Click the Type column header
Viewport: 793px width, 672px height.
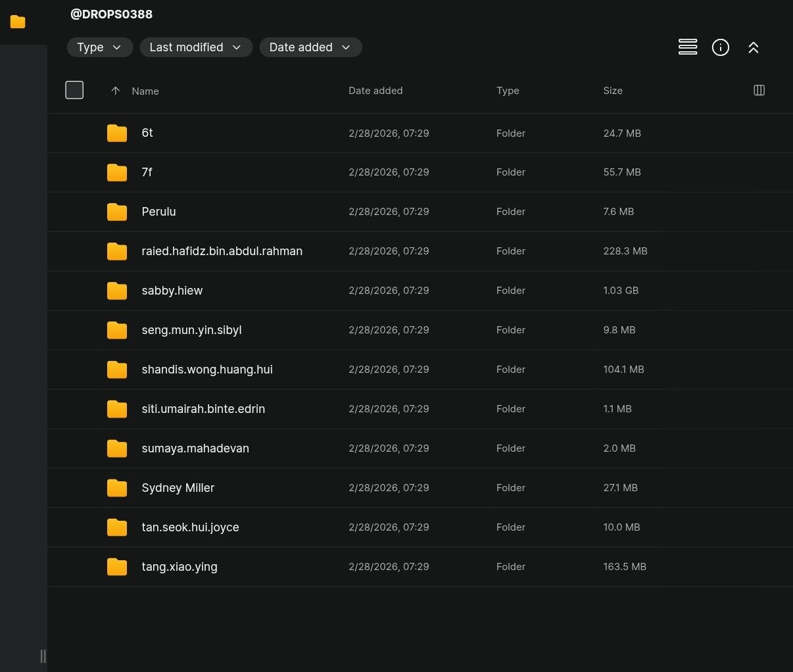pyautogui.click(x=507, y=91)
